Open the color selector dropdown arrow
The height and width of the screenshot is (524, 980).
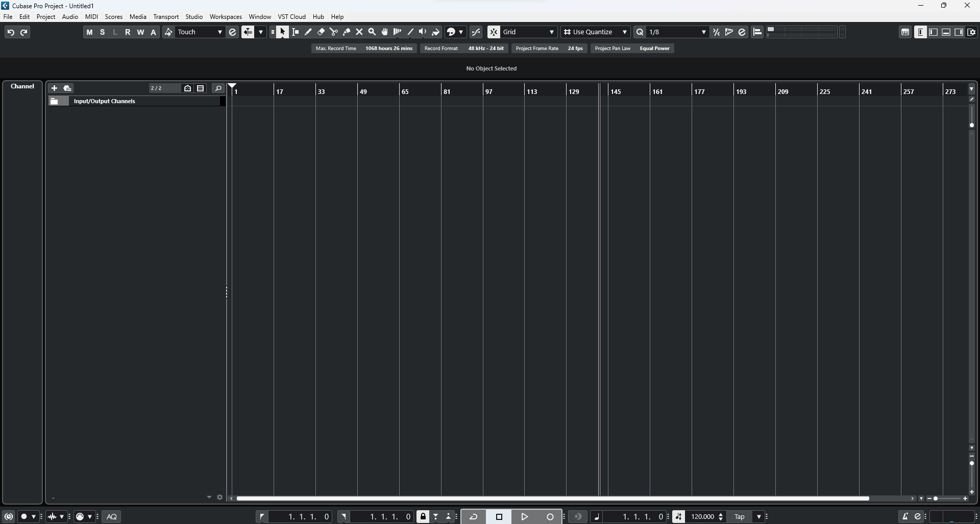461,32
